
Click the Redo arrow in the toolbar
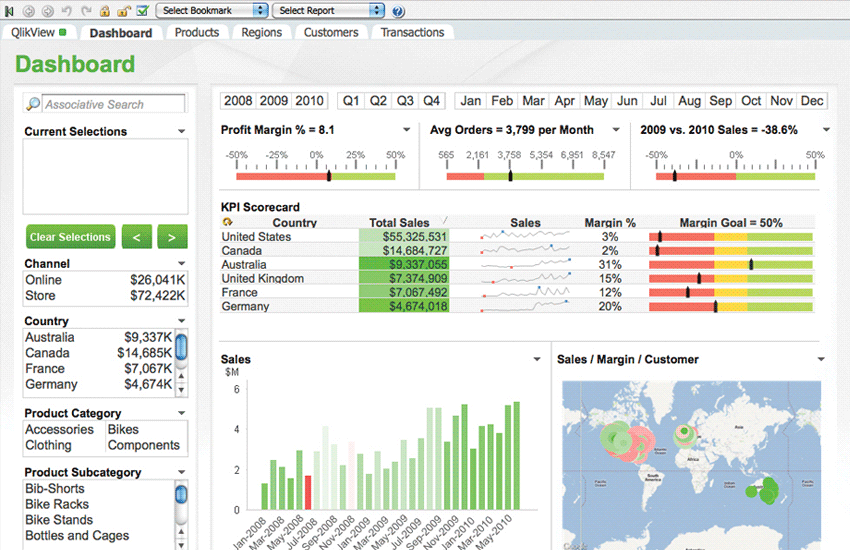pos(84,10)
